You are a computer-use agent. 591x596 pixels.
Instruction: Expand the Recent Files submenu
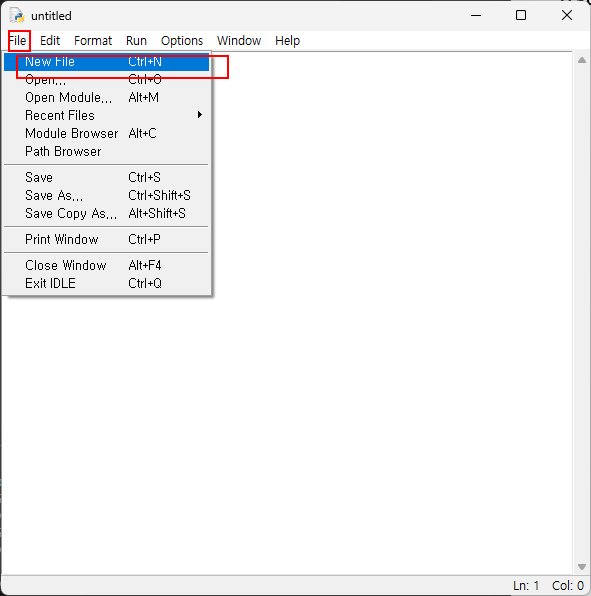(106, 116)
